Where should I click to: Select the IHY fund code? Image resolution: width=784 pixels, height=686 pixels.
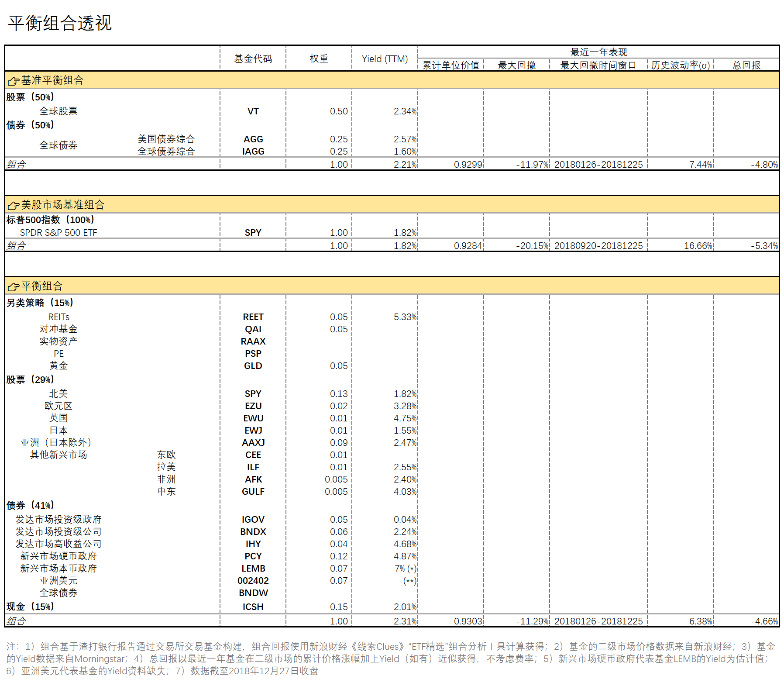coord(253,544)
